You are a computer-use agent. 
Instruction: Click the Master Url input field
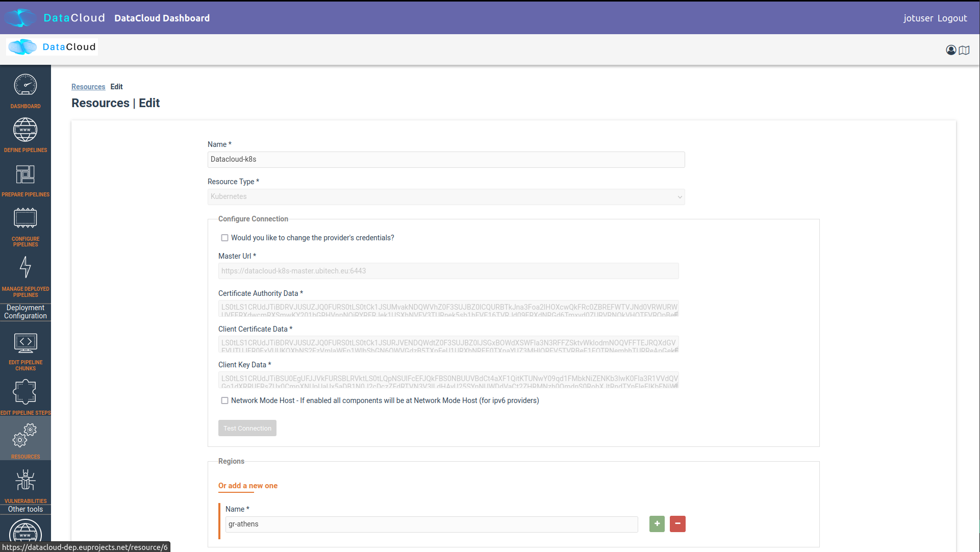click(x=448, y=271)
